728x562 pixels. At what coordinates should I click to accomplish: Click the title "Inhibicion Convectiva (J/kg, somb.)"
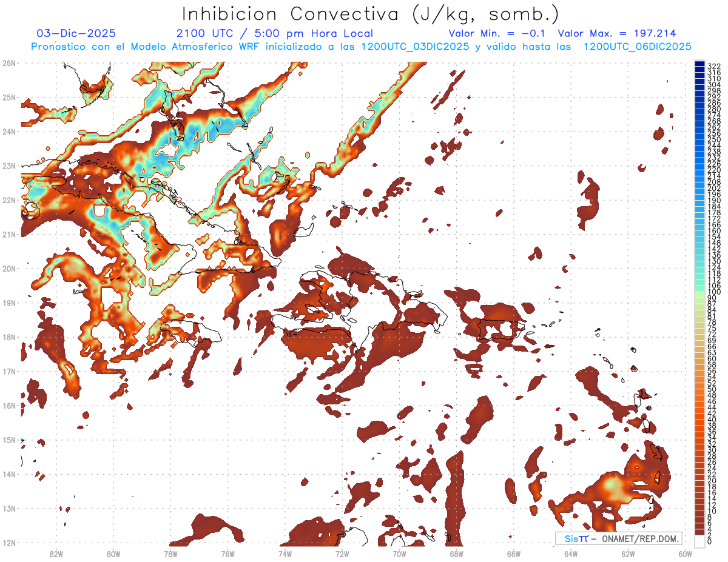[371, 15]
